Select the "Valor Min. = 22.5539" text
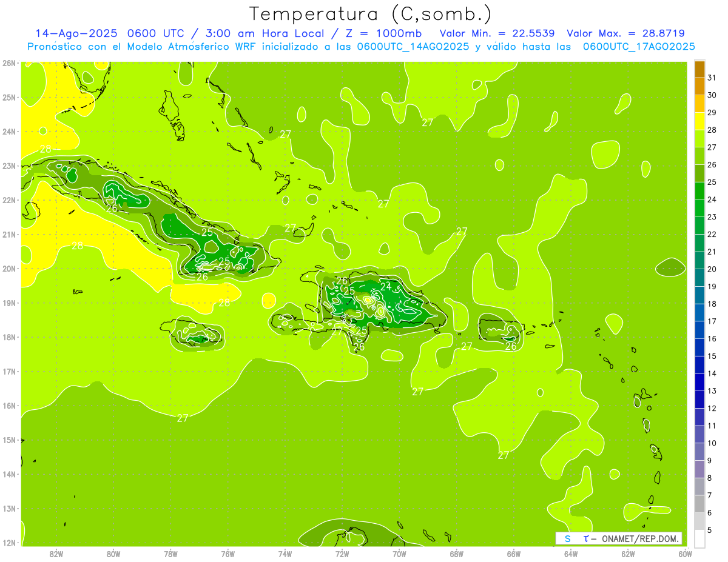728x562 pixels. tap(497, 33)
